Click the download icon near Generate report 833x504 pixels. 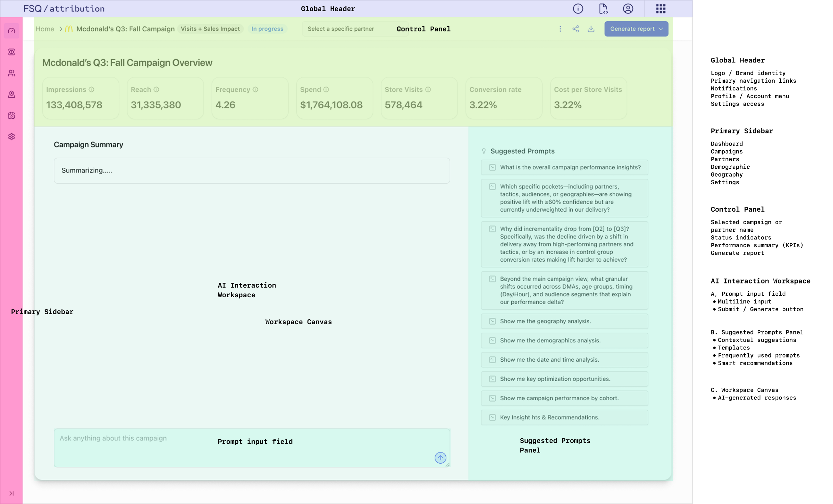click(591, 29)
